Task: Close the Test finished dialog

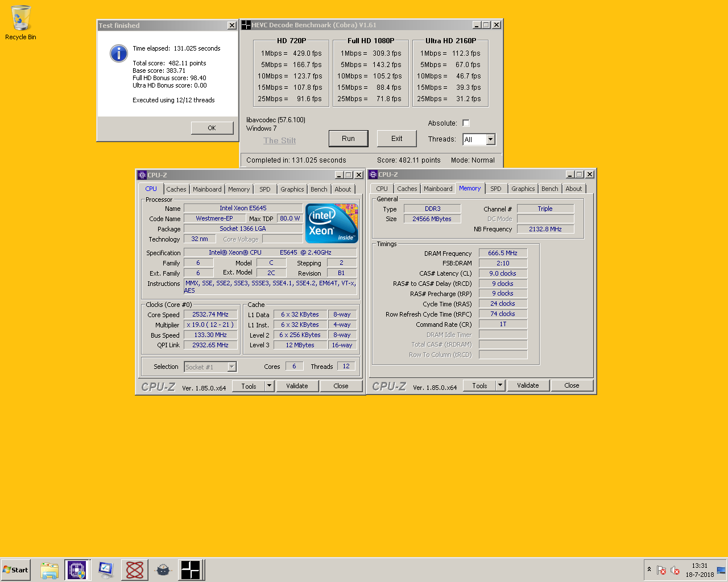Action: click(231, 26)
